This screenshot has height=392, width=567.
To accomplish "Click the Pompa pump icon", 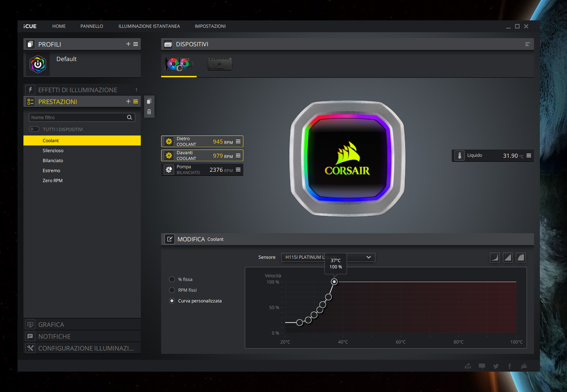I will (x=169, y=170).
